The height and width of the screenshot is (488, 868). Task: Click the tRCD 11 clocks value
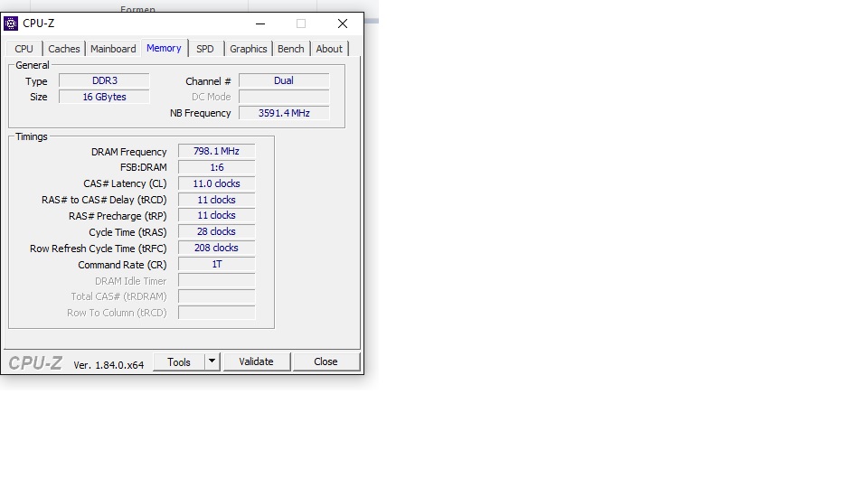(216, 200)
